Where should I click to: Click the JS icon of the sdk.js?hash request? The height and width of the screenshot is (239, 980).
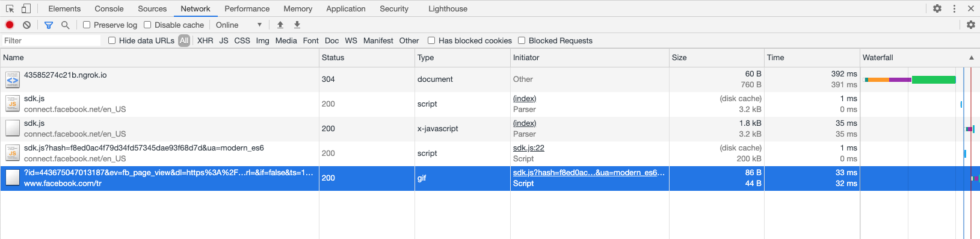tap(13, 154)
